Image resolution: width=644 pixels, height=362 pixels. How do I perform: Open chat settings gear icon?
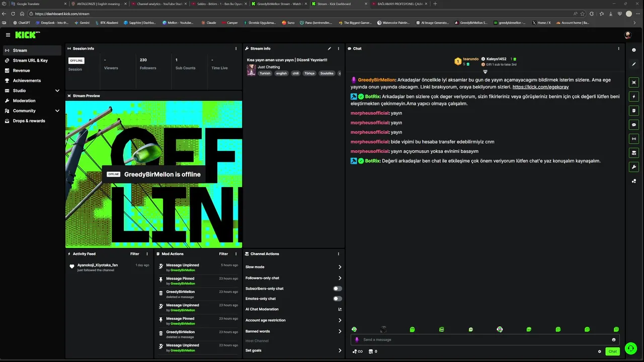600,351
